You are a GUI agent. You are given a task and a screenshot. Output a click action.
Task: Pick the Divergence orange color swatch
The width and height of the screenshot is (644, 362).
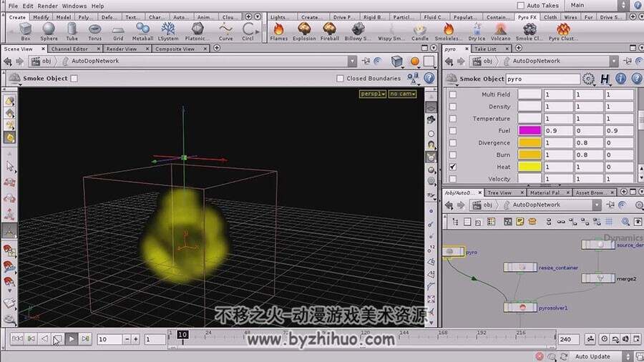pyautogui.click(x=530, y=143)
